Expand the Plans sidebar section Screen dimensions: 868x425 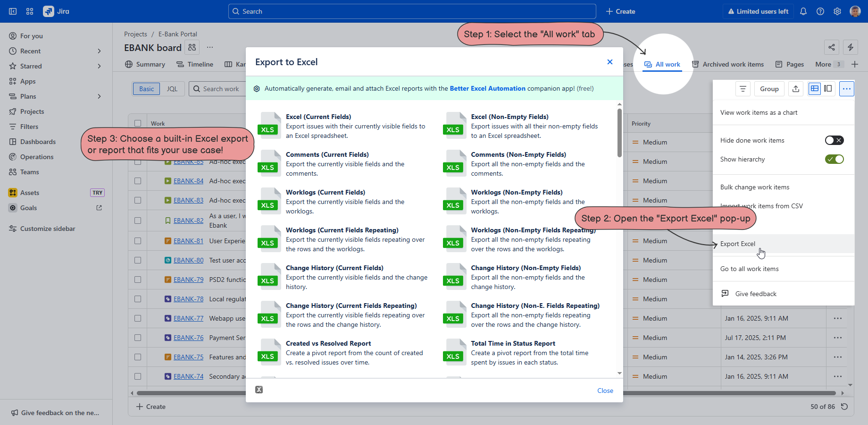(x=99, y=96)
